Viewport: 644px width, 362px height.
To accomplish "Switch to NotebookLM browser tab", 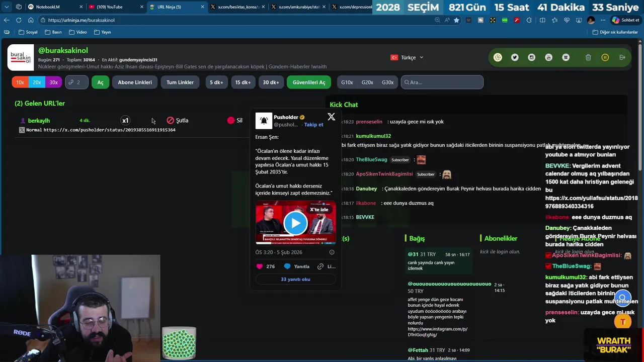I will (53, 7).
